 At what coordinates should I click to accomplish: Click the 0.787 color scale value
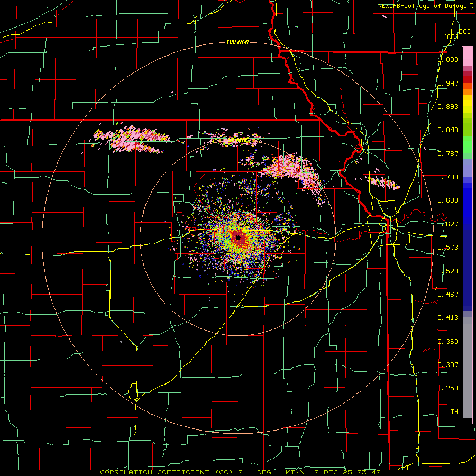coord(448,153)
